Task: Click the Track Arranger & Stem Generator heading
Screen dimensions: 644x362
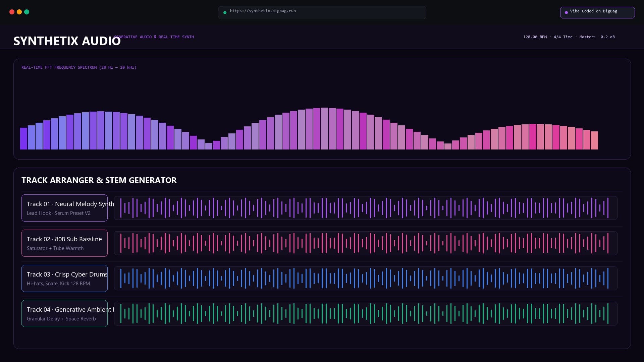Action: pyautogui.click(x=99, y=180)
